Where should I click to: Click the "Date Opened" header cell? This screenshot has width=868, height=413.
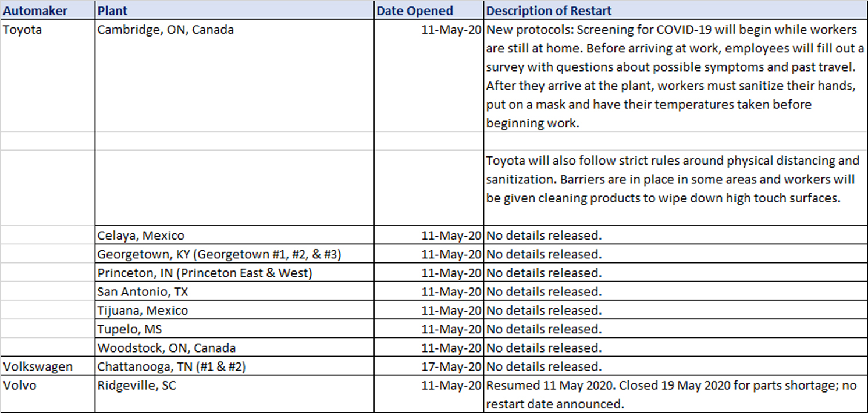[415, 10]
